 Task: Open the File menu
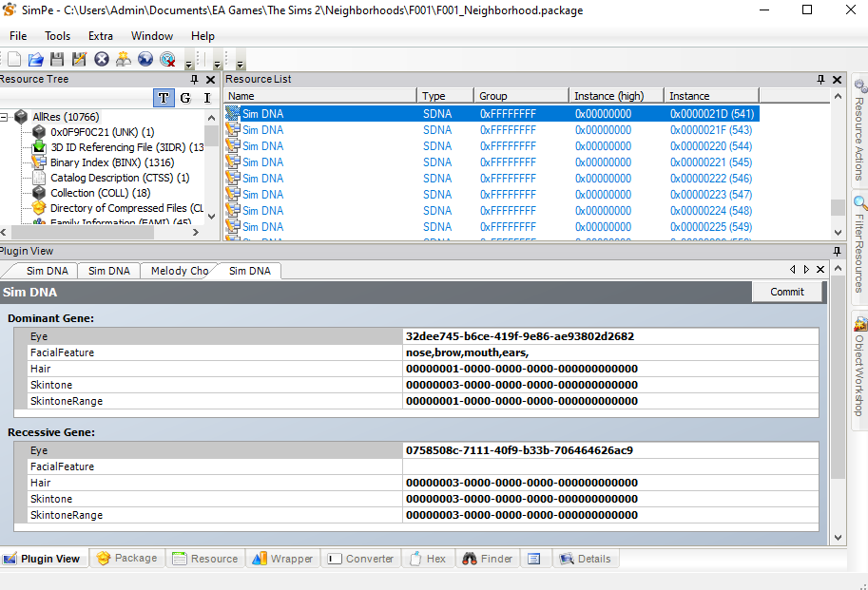coord(18,36)
